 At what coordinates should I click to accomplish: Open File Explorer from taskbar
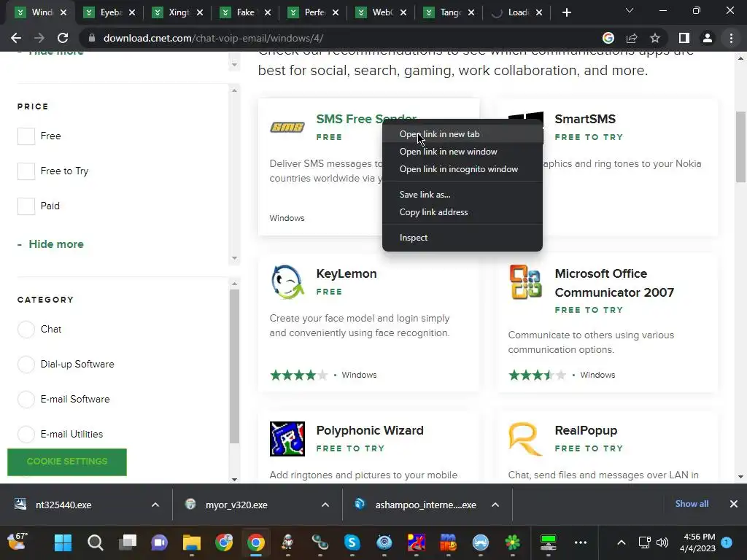pyautogui.click(x=192, y=542)
